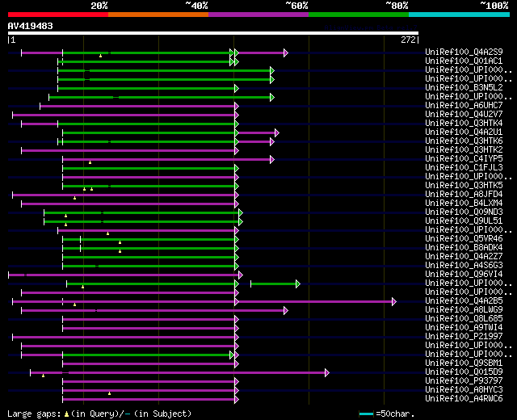The width and height of the screenshot is (517, 420).
Task: Select the UniRef100_Q3HTK6 label
Action: click(x=464, y=141)
